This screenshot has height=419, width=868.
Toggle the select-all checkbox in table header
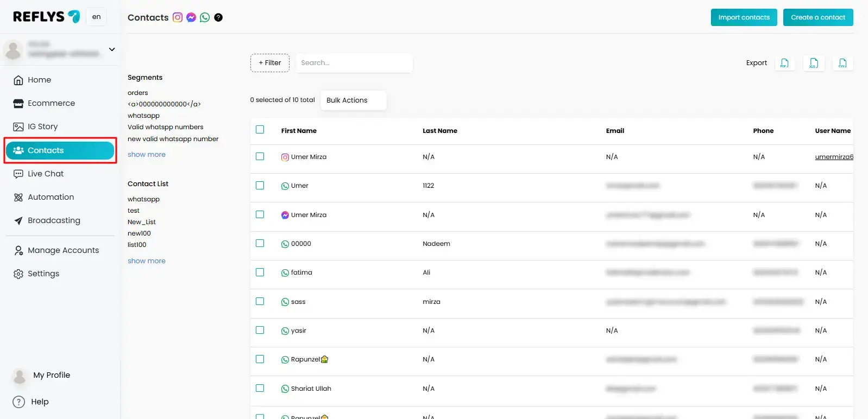coord(260,130)
